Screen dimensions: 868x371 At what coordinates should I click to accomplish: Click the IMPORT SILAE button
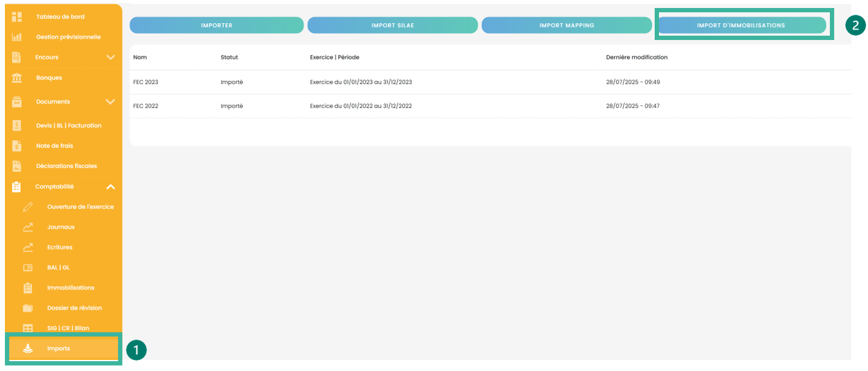tap(393, 25)
